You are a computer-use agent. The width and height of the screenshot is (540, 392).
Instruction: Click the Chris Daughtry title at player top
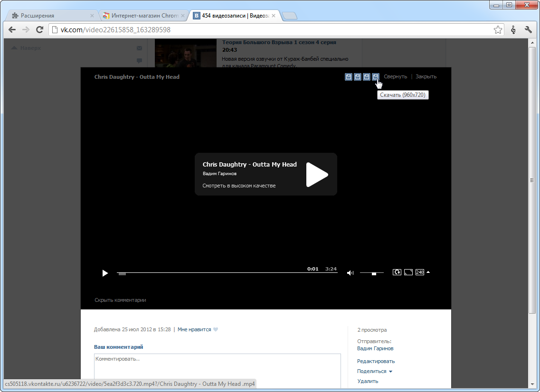137,77
